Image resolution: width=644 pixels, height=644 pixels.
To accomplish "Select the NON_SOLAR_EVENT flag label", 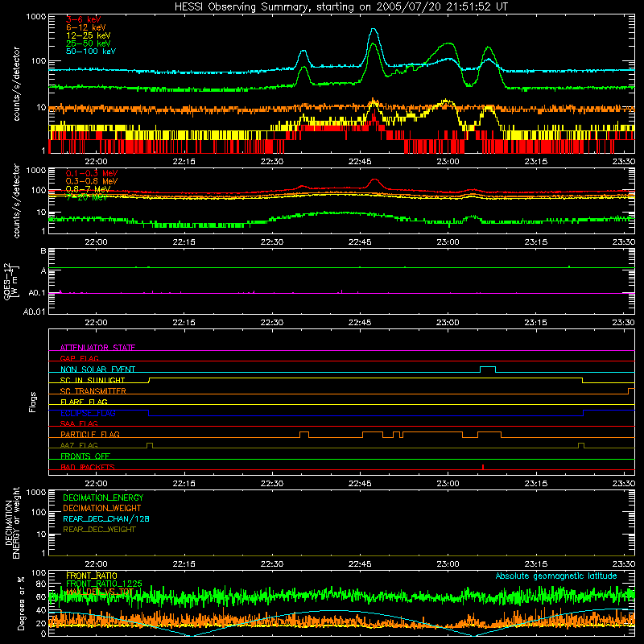I will (x=97, y=369).
